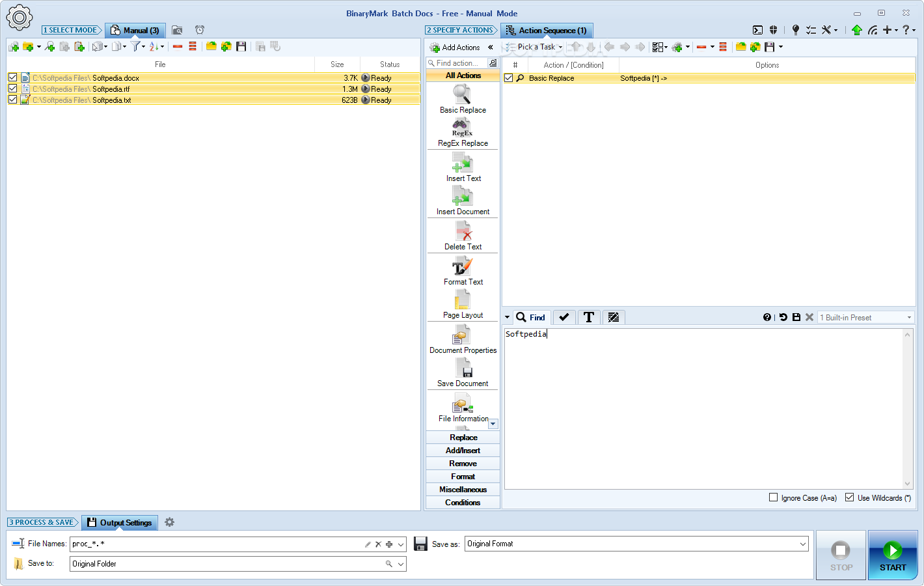Click the add files icon in file toolbar
This screenshot has height=586, width=924.
[14, 47]
